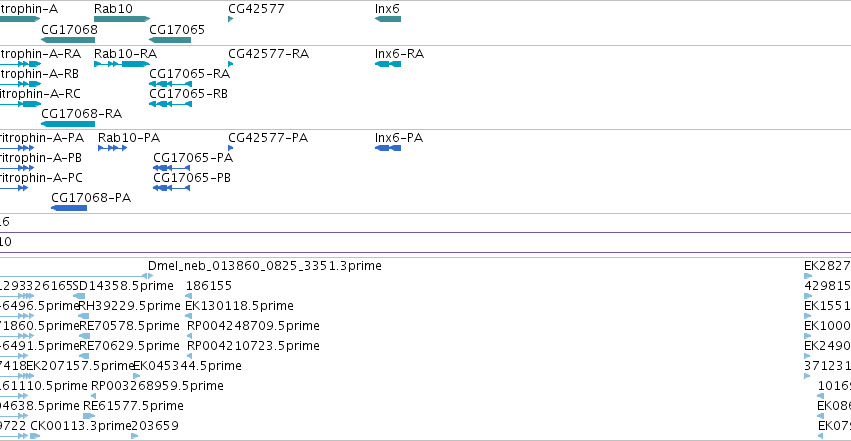This screenshot has width=851, height=441.
Task: Select the RE61577.5prime EST glyph
Action: 89,416
